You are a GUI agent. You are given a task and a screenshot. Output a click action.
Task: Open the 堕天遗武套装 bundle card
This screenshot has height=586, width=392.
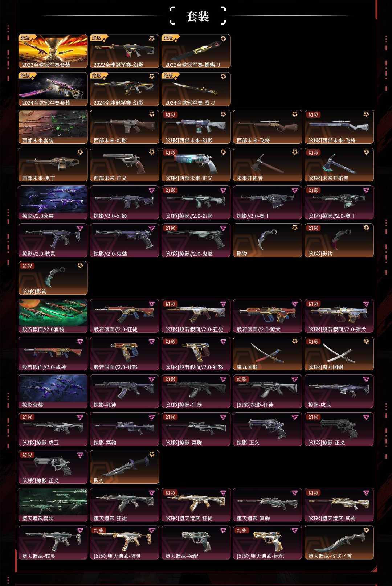pos(53,504)
